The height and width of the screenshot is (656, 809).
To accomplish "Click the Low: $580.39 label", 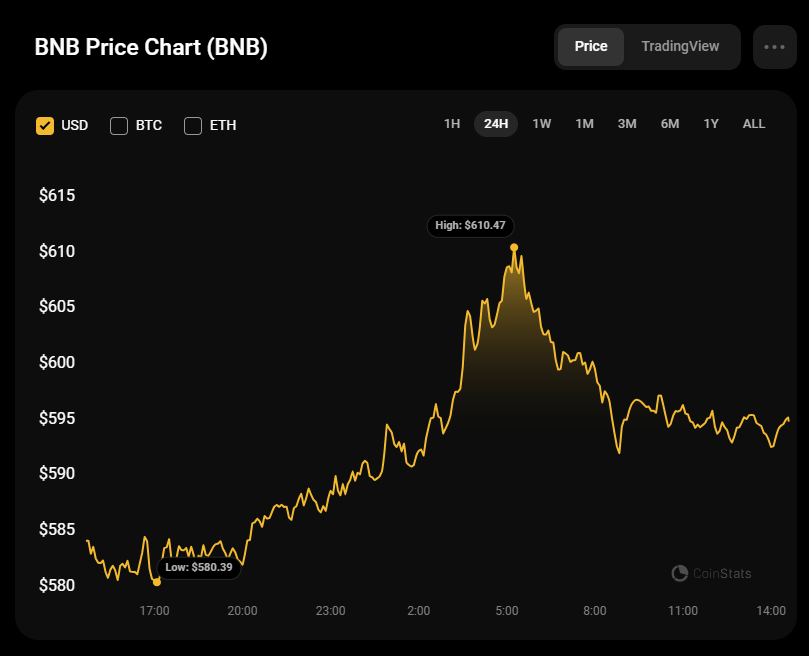I will pyautogui.click(x=199, y=568).
